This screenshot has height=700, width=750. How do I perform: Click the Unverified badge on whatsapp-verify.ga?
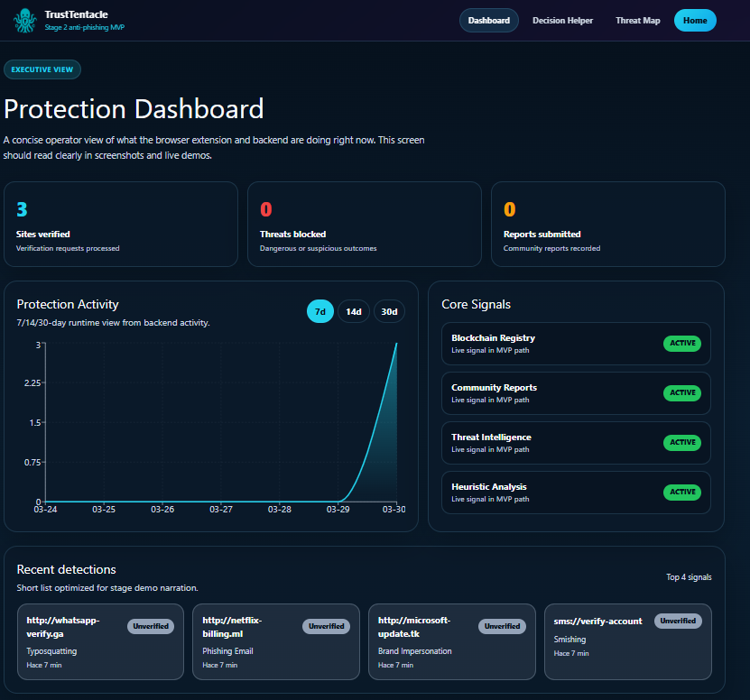pyautogui.click(x=151, y=625)
